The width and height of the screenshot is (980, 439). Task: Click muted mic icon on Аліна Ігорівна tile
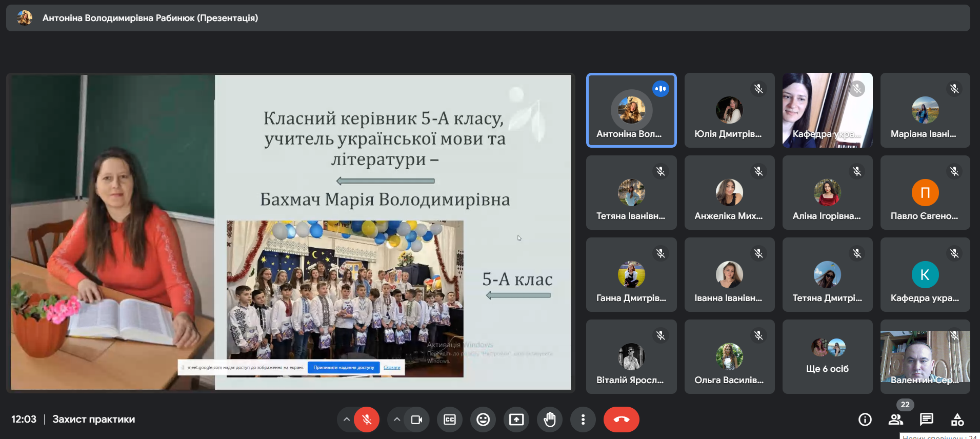tap(857, 171)
